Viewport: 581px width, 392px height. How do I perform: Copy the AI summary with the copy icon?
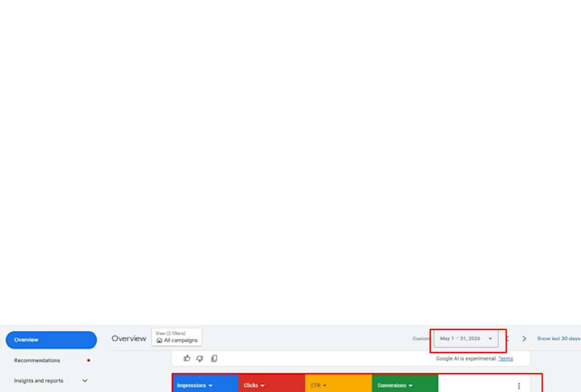point(214,359)
